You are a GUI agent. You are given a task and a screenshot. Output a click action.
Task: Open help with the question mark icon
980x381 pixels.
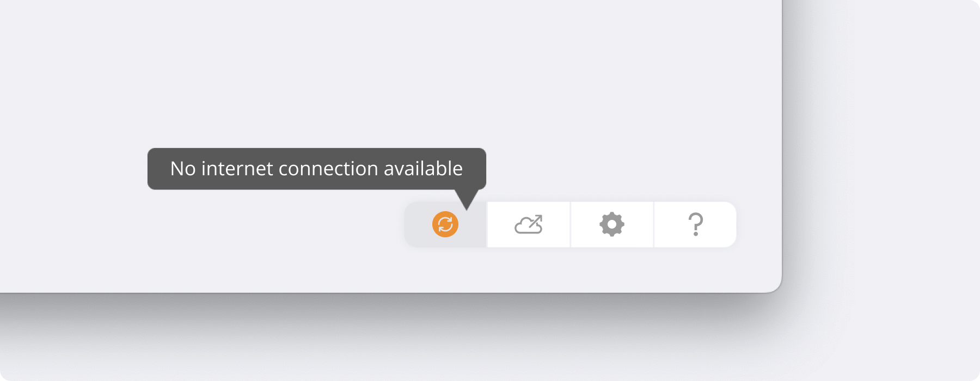(x=696, y=224)
